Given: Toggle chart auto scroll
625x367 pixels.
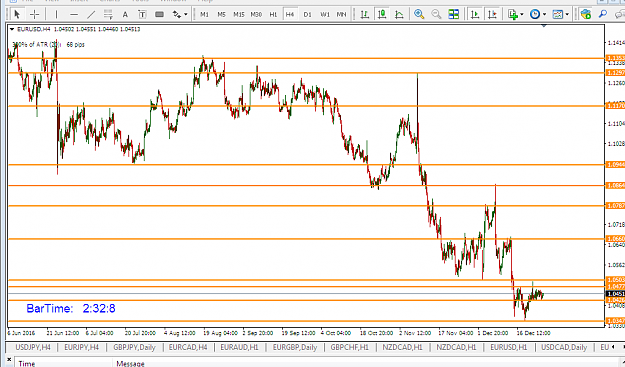Looking at the screenshot, I should coord(475,14).
